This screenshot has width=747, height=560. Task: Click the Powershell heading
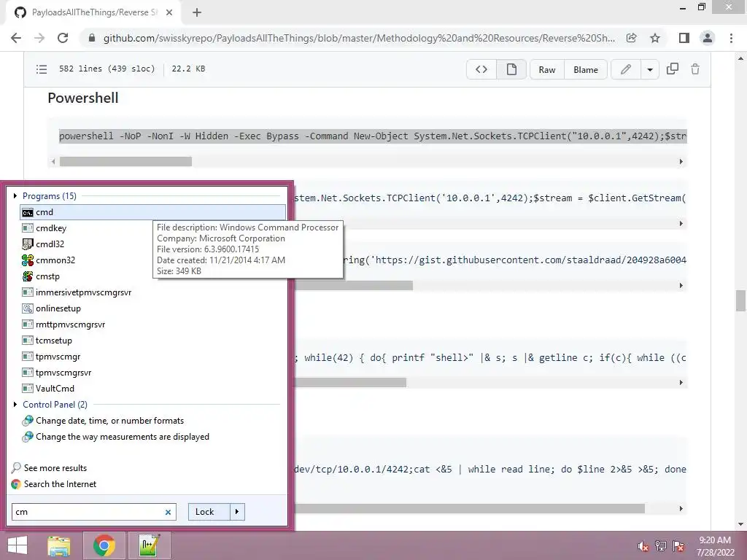tap(83, 98)
